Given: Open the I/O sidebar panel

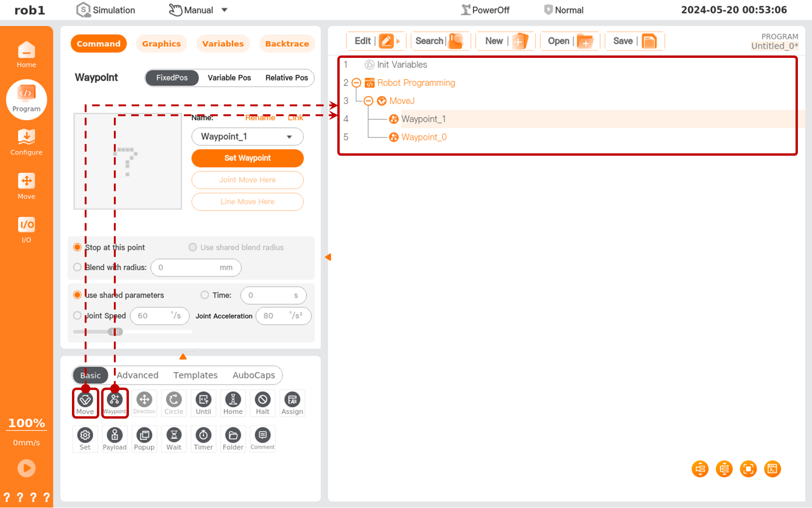Looking at the screenshot, I should coord(26,230).
